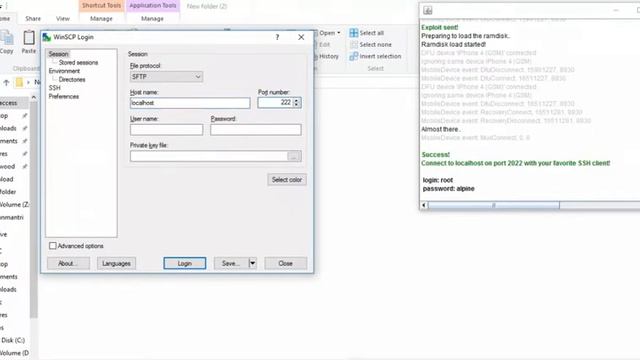Open the File protocol SFTP dropdown

(x=166, y=77)
